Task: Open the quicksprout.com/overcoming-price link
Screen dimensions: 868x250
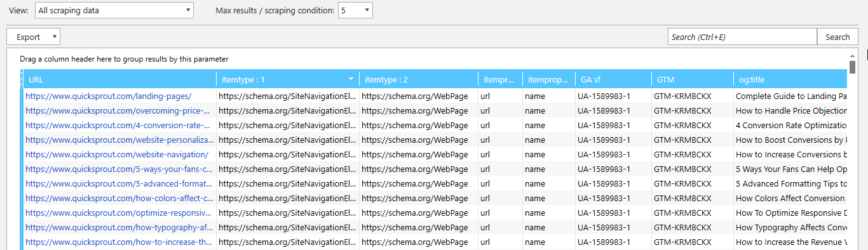Action: [119, 110]
